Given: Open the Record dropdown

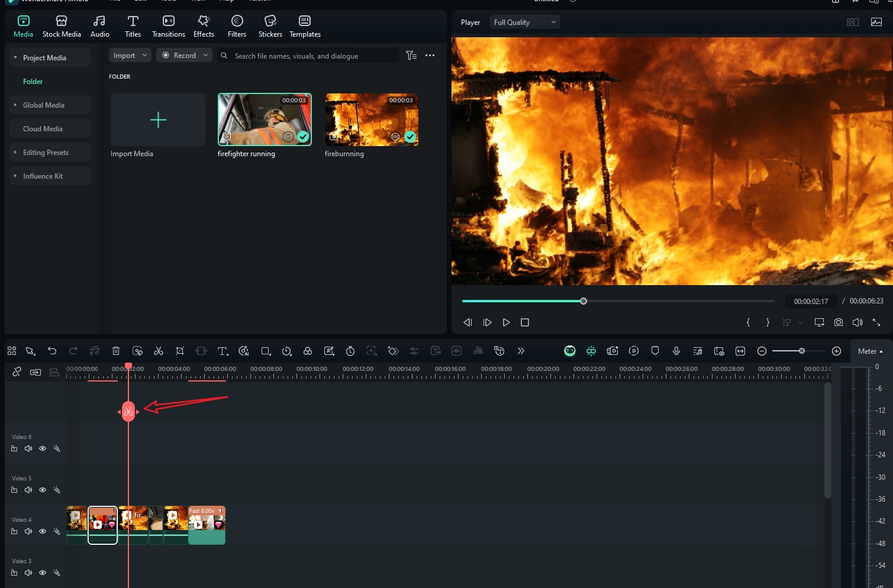Looking at the screenshot, I should coord(184,56).
